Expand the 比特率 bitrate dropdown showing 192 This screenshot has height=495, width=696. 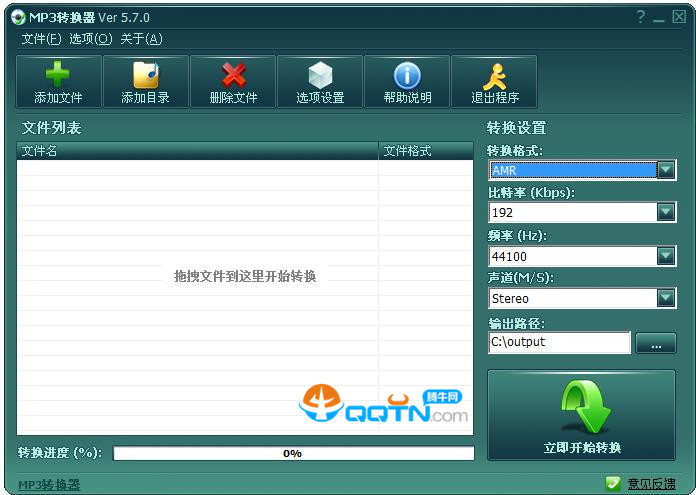click(x=666, y=212)
